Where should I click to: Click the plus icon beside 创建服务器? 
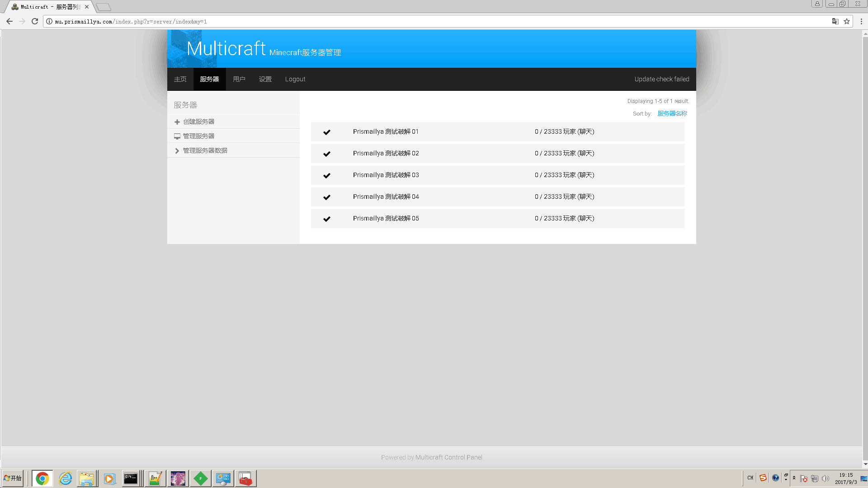[177, 122]
